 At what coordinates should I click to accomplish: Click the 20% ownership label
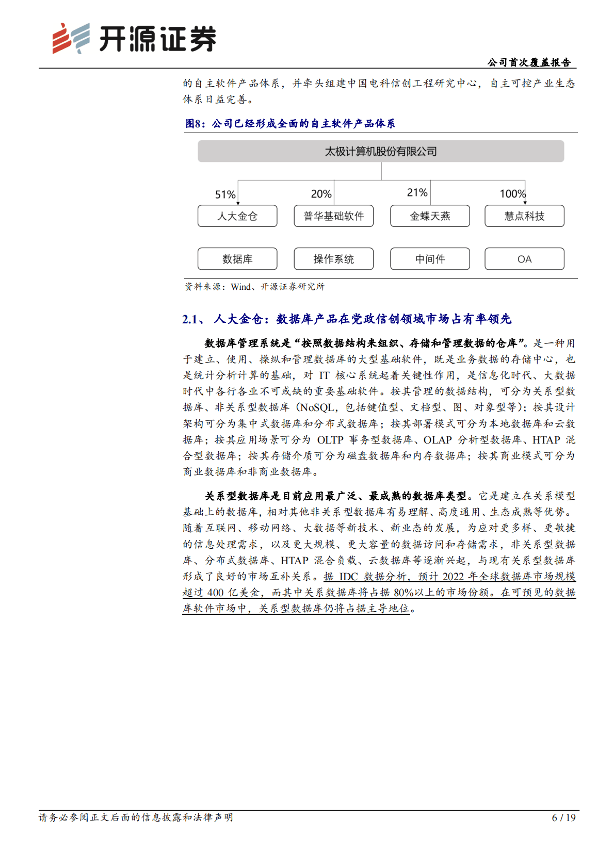(321, 194)
